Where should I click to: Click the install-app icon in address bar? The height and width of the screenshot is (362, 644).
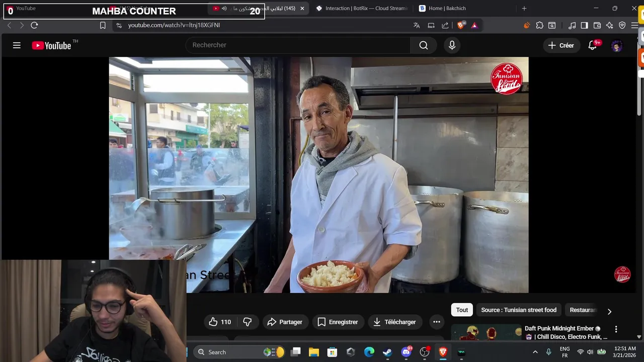tap(431, 25)
